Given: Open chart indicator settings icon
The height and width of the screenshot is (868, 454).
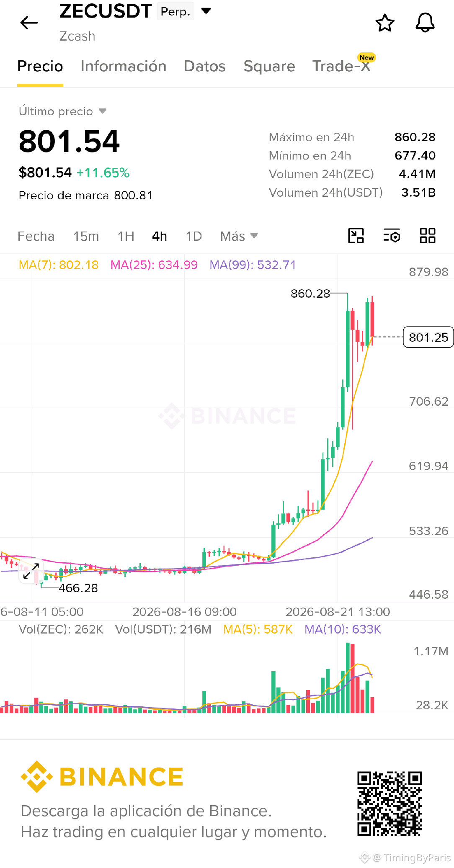Looking at the screenshot, I should click(x=392, y=236).
